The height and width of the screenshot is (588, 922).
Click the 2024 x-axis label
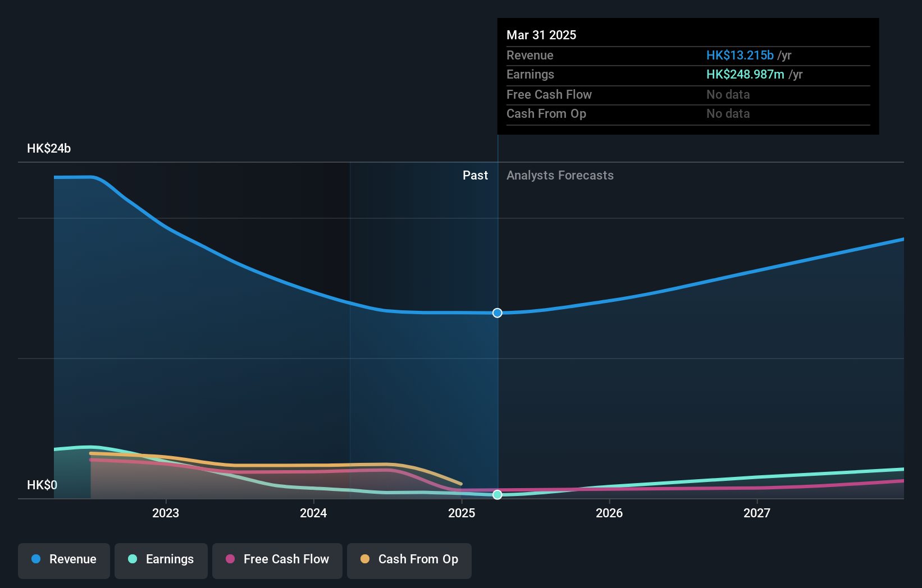tap(313, 513)
